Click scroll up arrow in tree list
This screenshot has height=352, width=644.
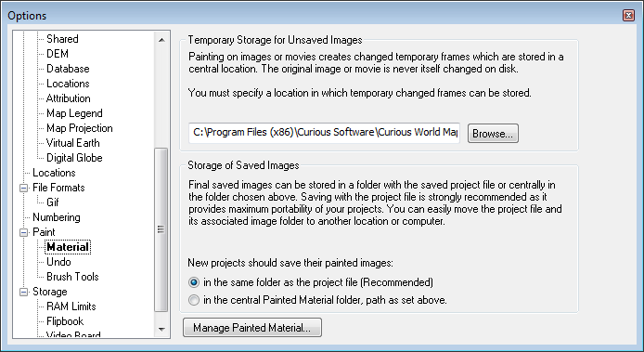pos(161,40)
